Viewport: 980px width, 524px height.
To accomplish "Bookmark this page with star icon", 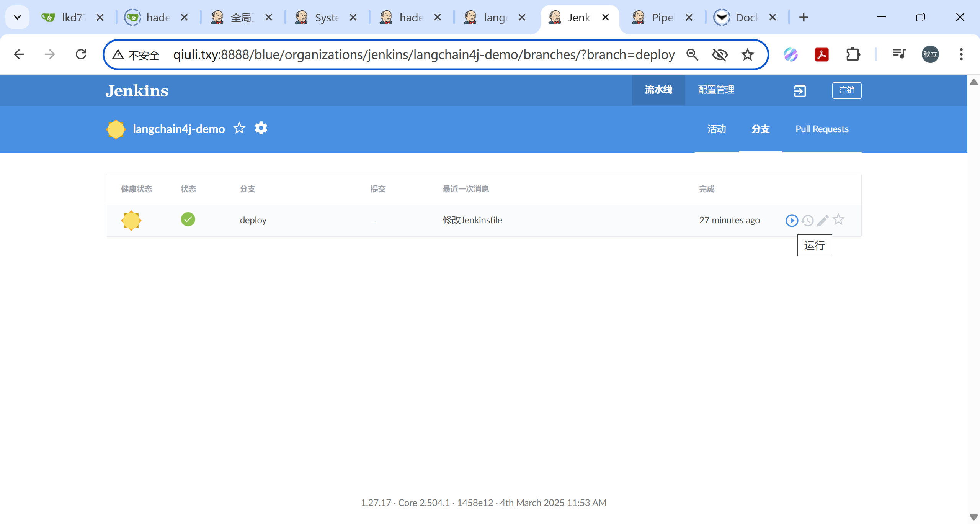I will [747, 55].
